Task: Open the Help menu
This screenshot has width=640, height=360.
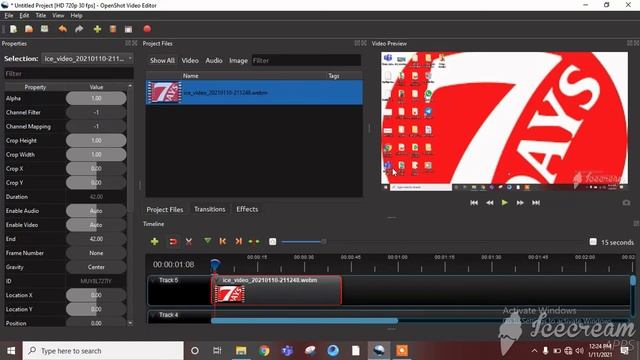Action: [76, 16]
